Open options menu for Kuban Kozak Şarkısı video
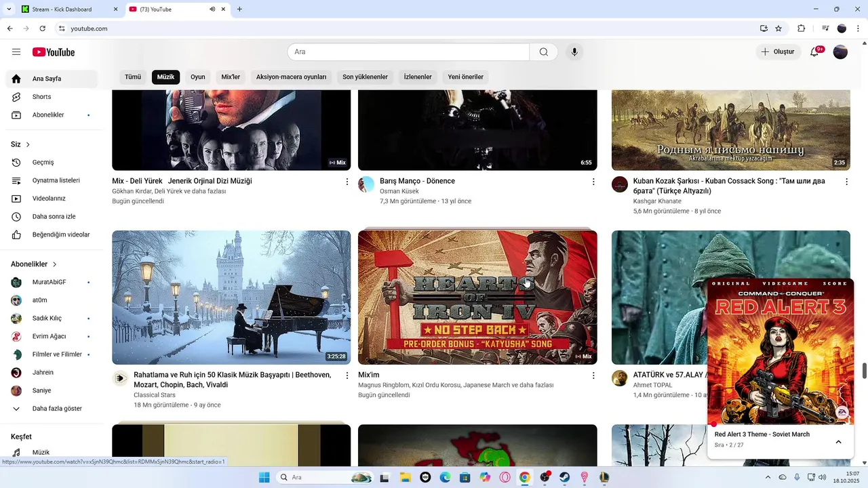868x488 pixels. (x=846, y=182)
